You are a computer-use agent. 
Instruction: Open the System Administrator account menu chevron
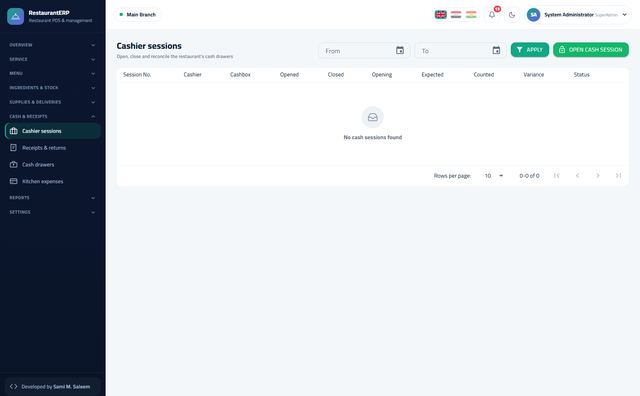pyautogui.click(x=624, y=15)
